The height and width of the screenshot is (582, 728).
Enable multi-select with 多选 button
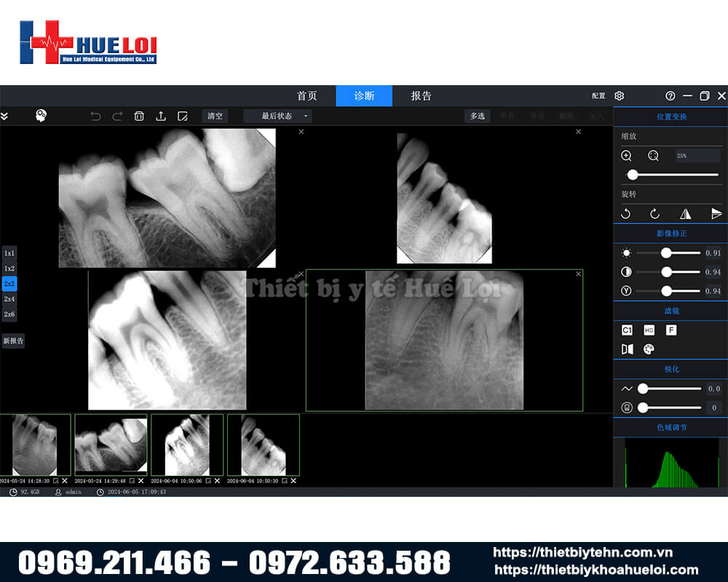(x=477, y=116)
